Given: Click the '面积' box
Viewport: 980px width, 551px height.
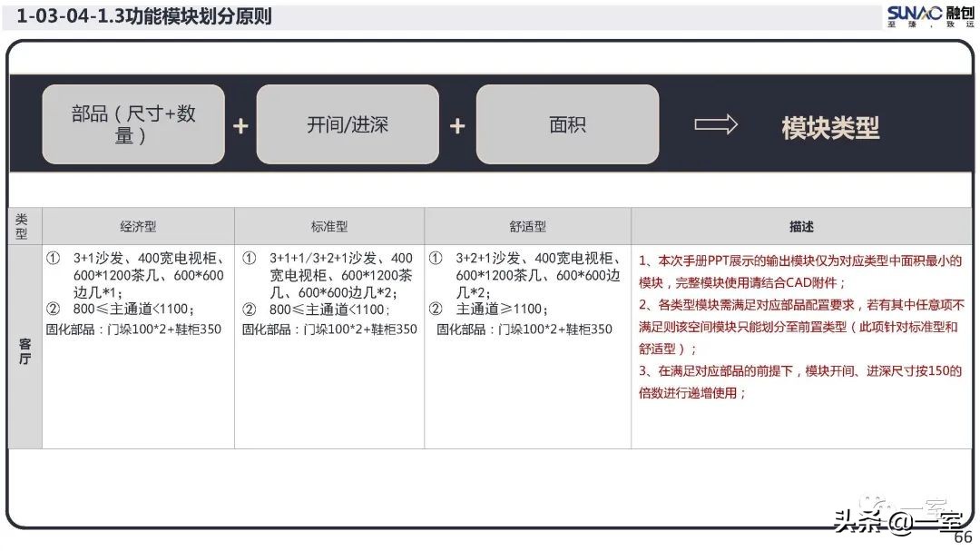Looking at the screenshot, I should point(567,123).
